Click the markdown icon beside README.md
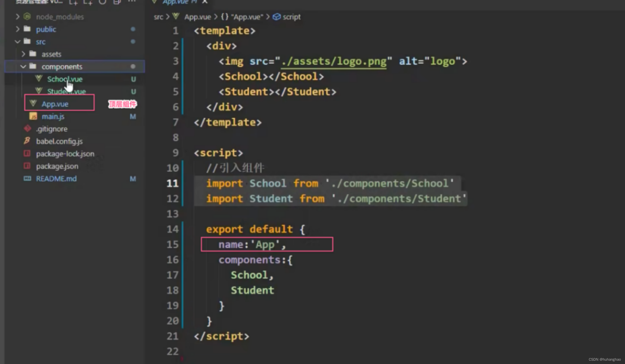The image size is (625, 364). pos(27,178)
